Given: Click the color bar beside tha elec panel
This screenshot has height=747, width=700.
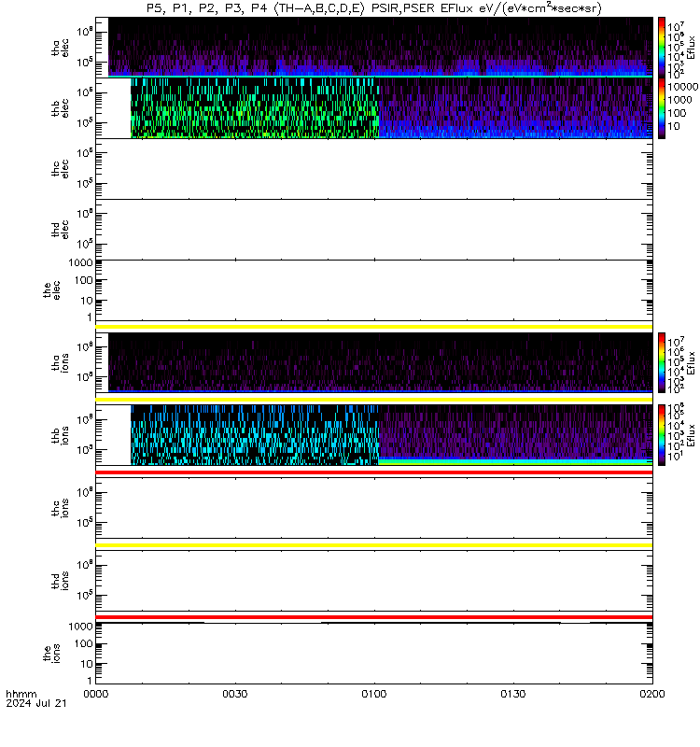Looking at the screenshot, I should coord(662,48).
